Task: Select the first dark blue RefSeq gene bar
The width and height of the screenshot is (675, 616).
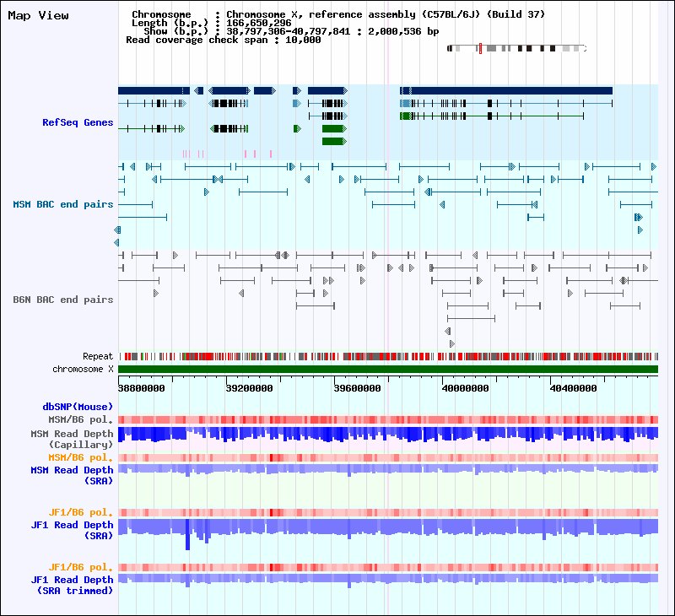Action: [x=154, y=90]
